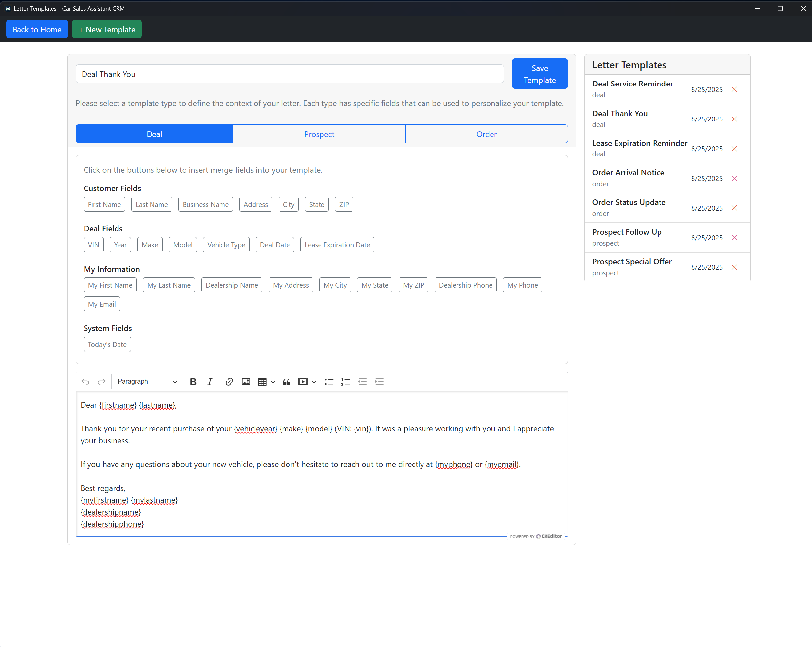Open the Paragraph heading dropdown
Viewport: 812px width, 647px height.
[147, 382]
